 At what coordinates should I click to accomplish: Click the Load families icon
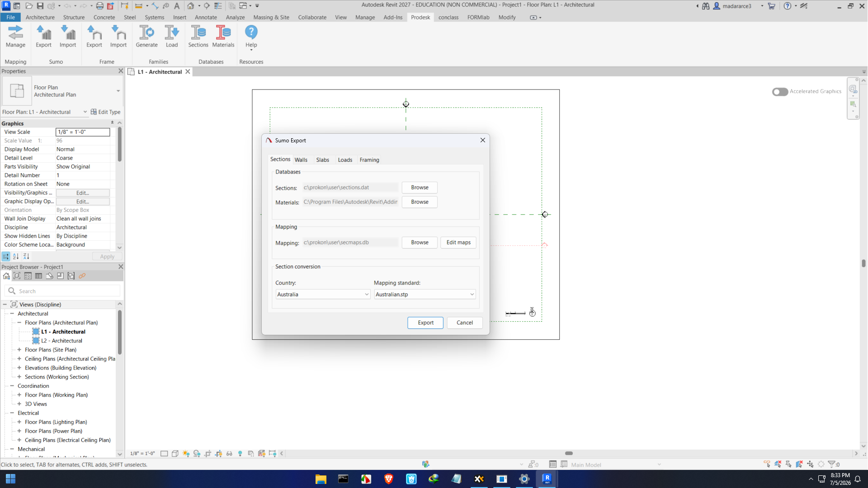[172, 37]
